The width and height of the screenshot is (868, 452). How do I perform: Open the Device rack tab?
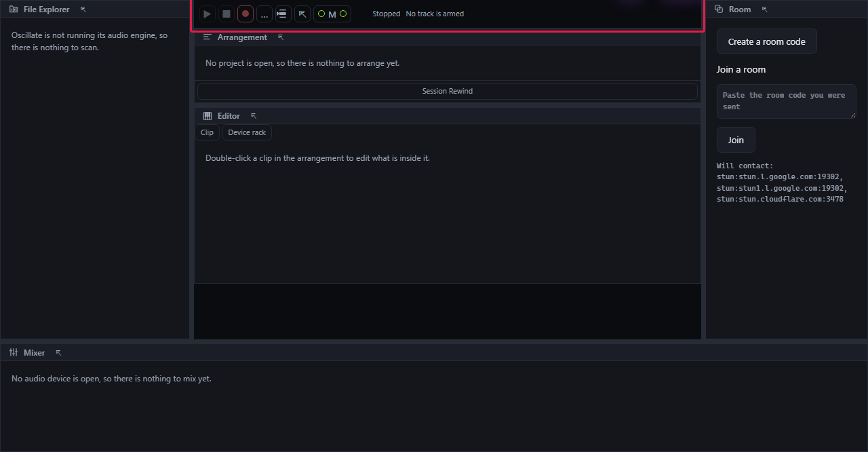247,132
